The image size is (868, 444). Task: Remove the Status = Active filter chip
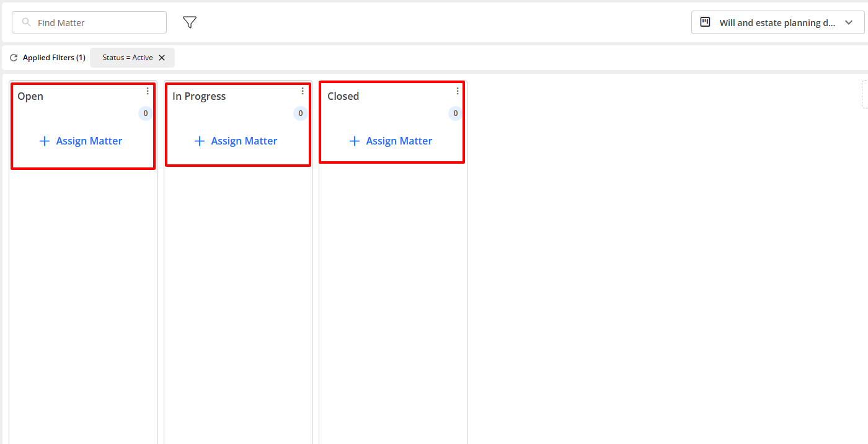coord(162,57)
